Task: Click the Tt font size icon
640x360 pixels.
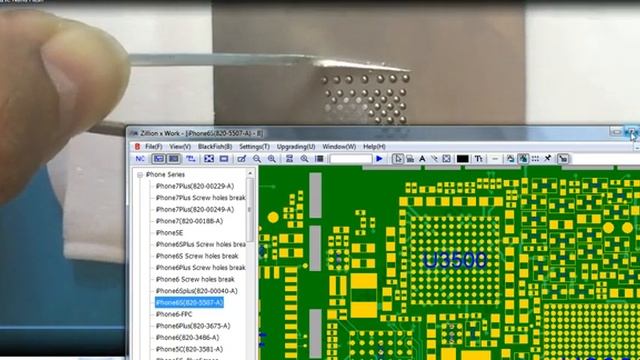Action: pos(479,159)
